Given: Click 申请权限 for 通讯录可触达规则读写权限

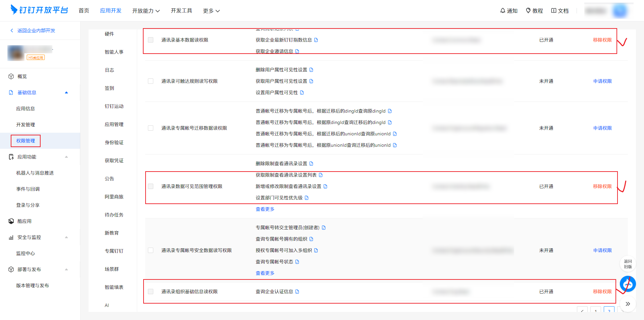Looking at the screenshot, I should [x=602, y=81].
